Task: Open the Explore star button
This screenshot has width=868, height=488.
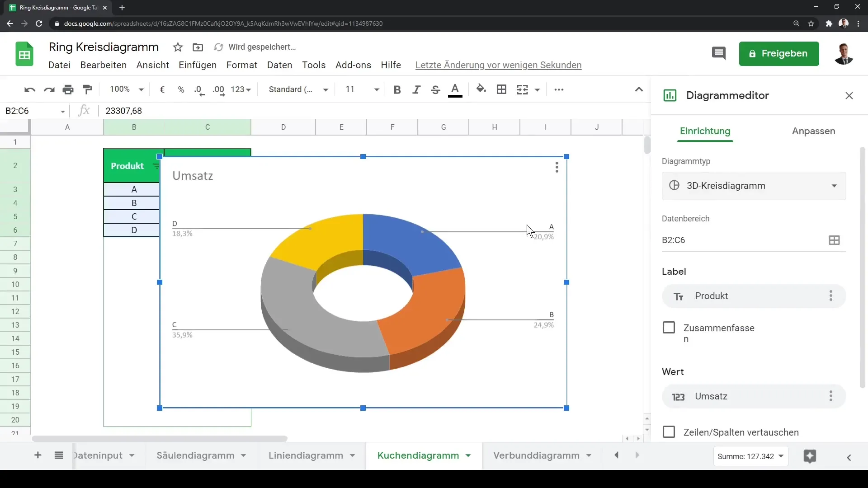Action: [x=810, y=456]
